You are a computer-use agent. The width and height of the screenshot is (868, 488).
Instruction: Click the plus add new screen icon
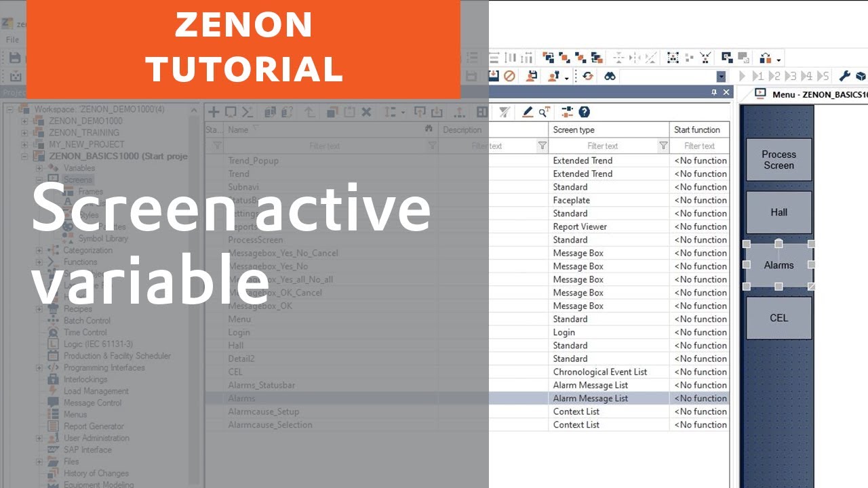point(214,112)
